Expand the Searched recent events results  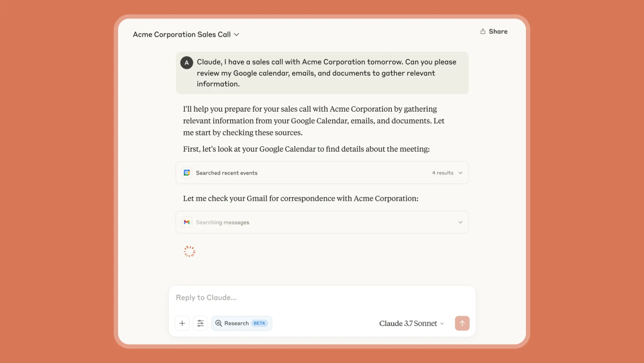pyautogui.click(x=461, y=173)
